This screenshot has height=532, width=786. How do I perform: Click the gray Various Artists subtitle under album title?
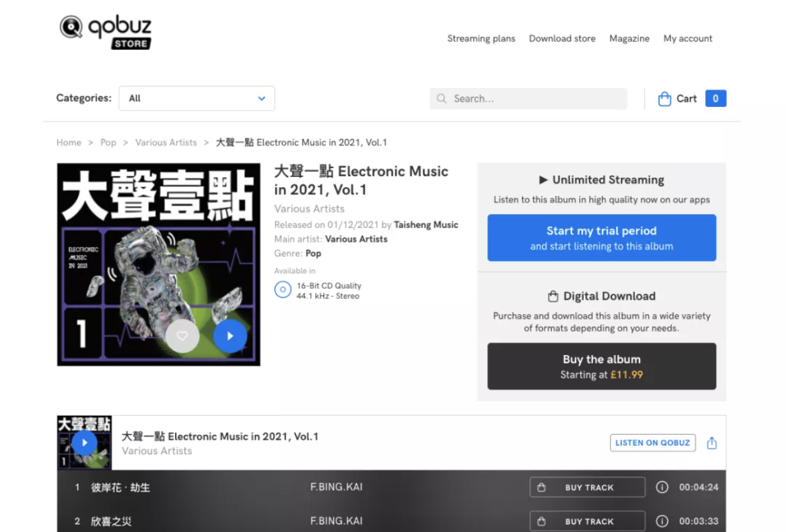tap(310, 209)
